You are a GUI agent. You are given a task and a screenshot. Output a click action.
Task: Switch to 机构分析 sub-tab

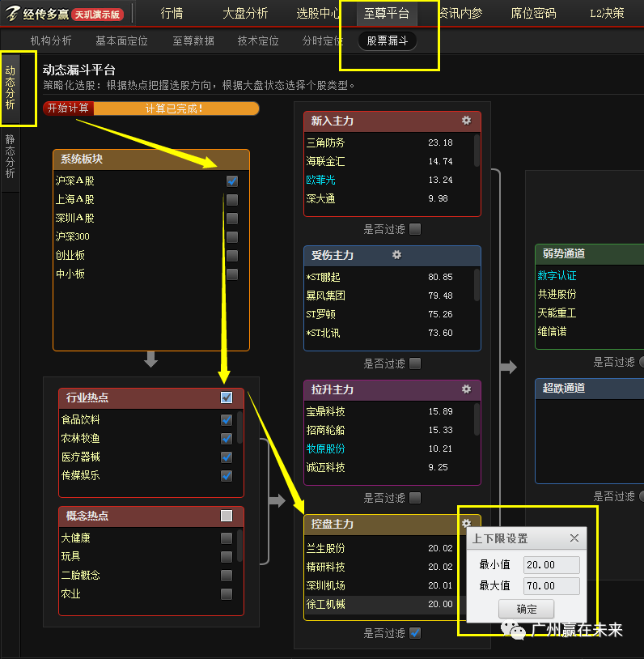tap(51, 40)
